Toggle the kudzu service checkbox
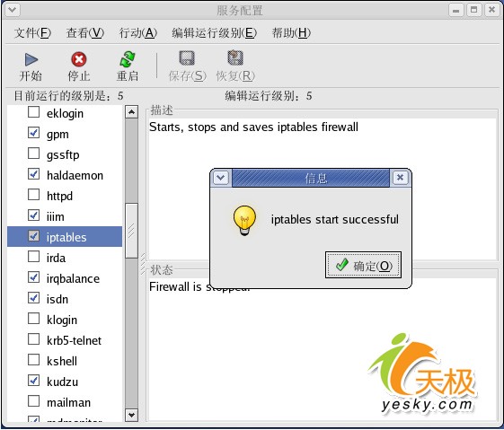The height and width of the screenshot is (430, 504). pyautogui.click(x=34, y=381)
